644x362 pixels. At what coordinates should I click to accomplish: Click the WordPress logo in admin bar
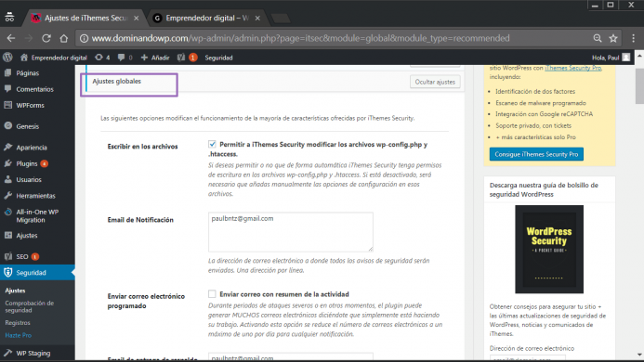point(7,58)
